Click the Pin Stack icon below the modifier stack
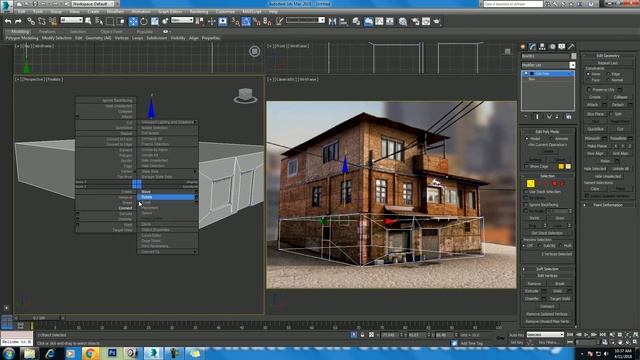Screen dimensions: 640x360 (x=526, y=117)
